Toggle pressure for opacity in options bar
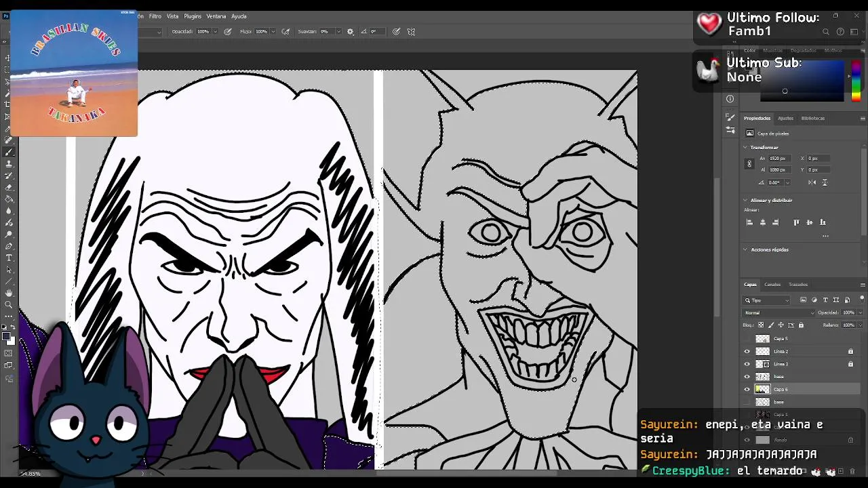 pyautogui.click(x=228, y=31)
